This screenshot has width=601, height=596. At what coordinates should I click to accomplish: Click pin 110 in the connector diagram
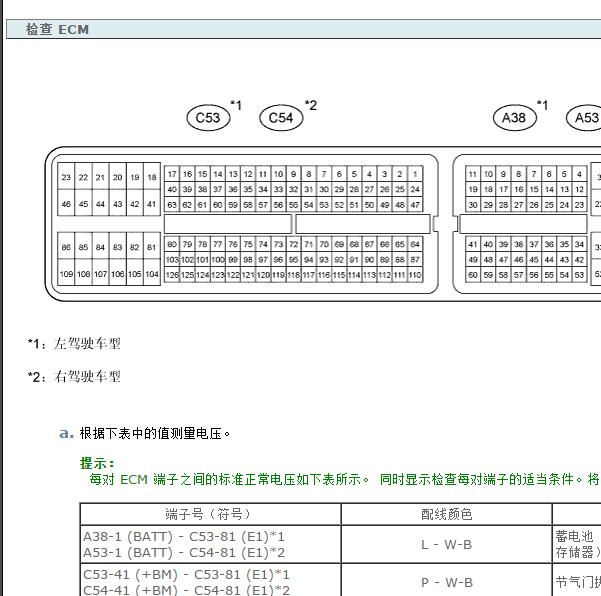pos(415,275)
